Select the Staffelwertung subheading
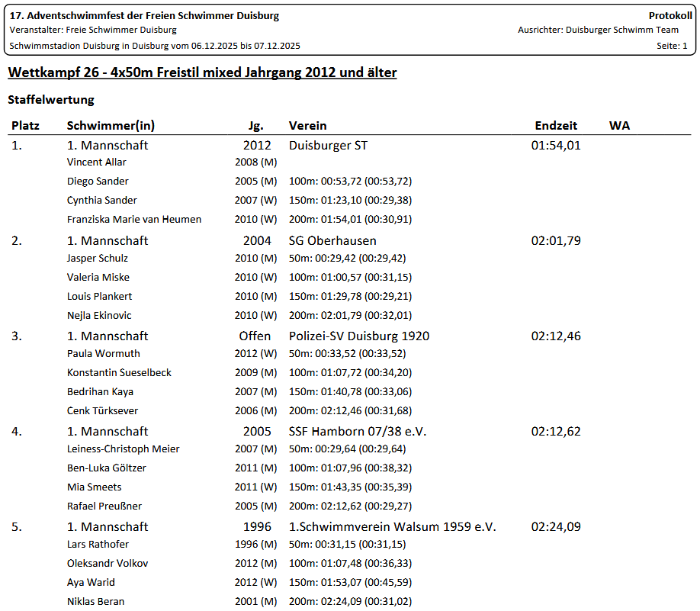Viewport: 700px width, 611px height. 50,100
